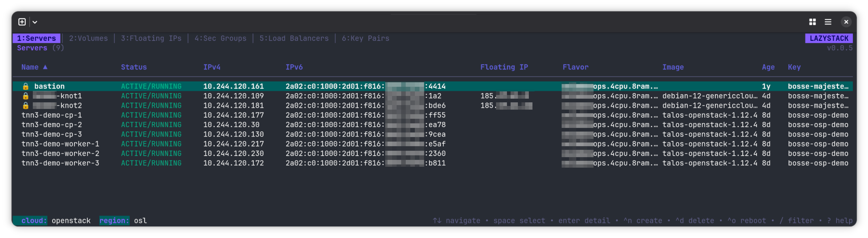868x238 pixels.
Task: Switch to the 1:Servers tab
Action: point(36,38)
